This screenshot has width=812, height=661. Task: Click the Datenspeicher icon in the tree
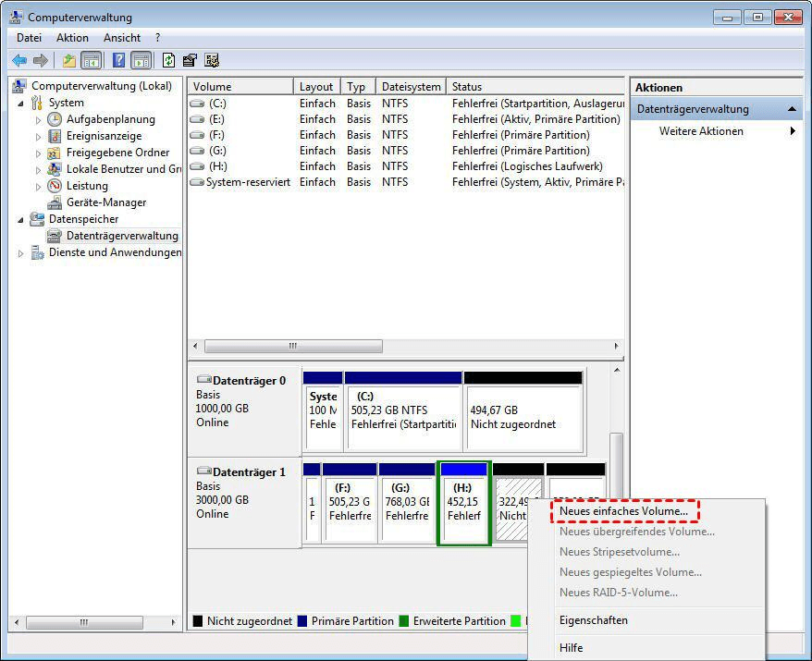click(x=37, y=219)
